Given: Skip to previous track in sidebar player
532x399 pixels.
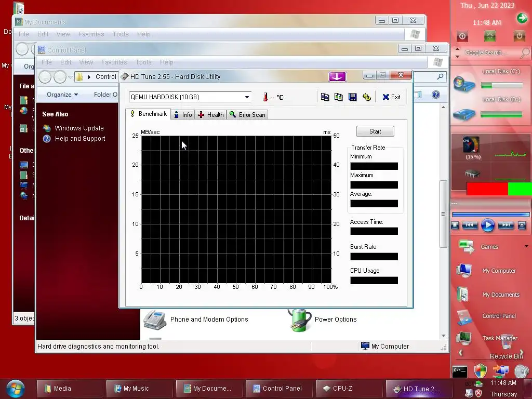Looking at the screenshot, I should click(x=470, y=225).
